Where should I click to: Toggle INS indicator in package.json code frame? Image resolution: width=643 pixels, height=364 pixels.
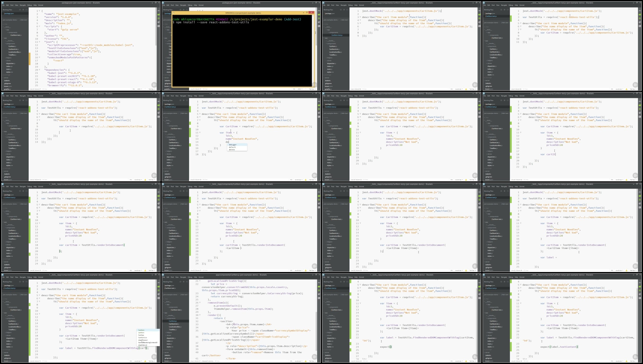[x=134, y=89]
